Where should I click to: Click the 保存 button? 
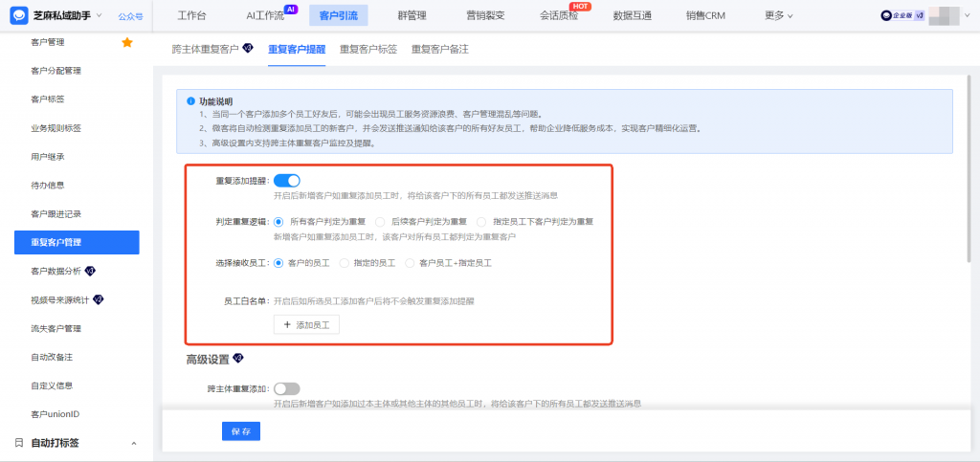(240, 431)
